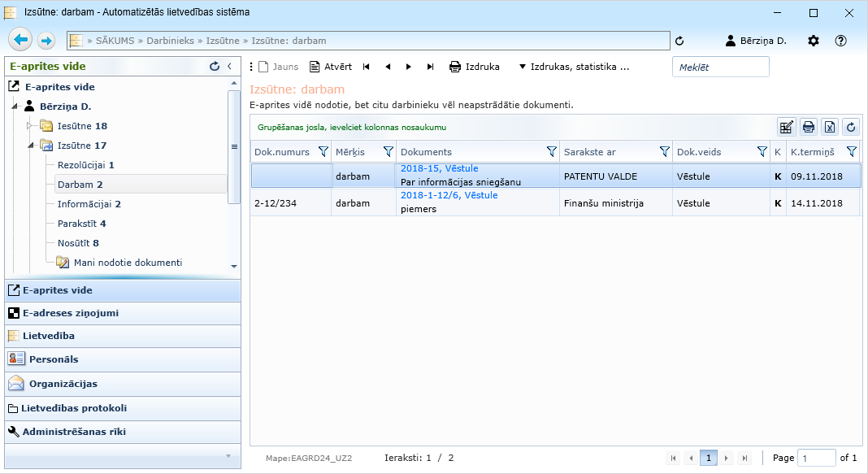Select Parakstīt 4 in the tree

(81, 224)
